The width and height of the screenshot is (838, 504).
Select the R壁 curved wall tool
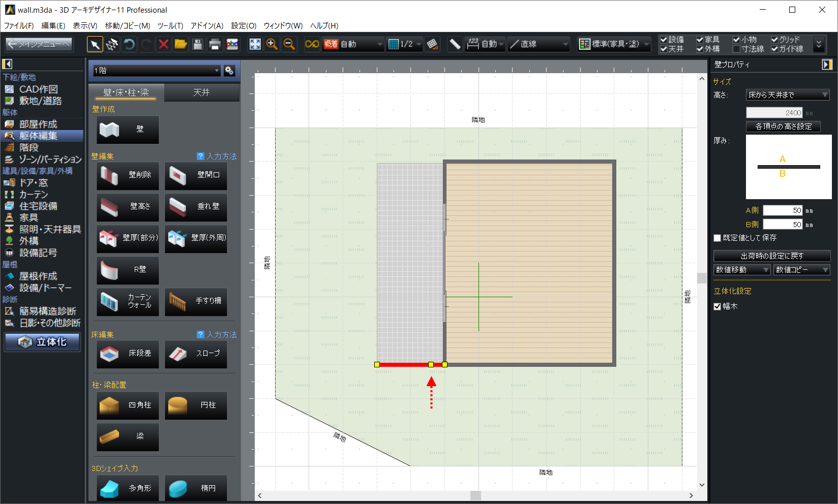coord(128,270)
